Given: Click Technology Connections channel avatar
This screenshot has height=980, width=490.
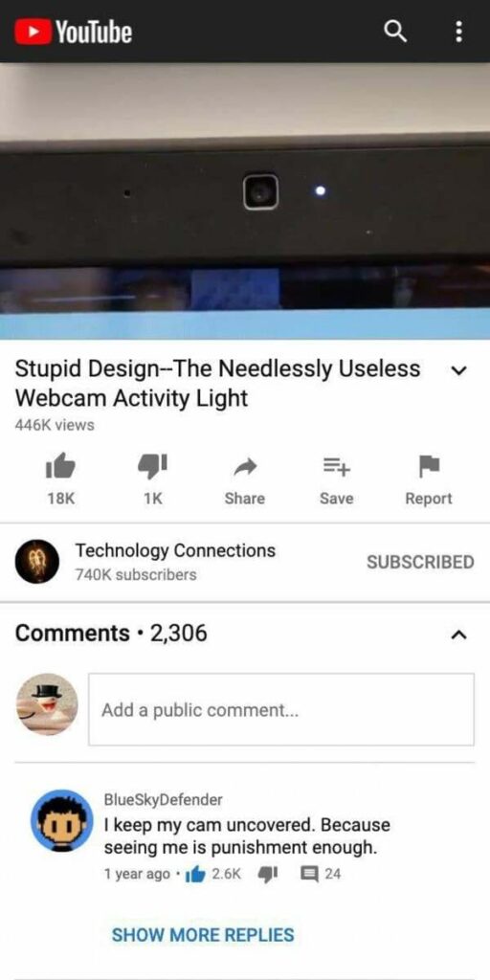Looking at the screenshot, I should (x=37, y=561).
